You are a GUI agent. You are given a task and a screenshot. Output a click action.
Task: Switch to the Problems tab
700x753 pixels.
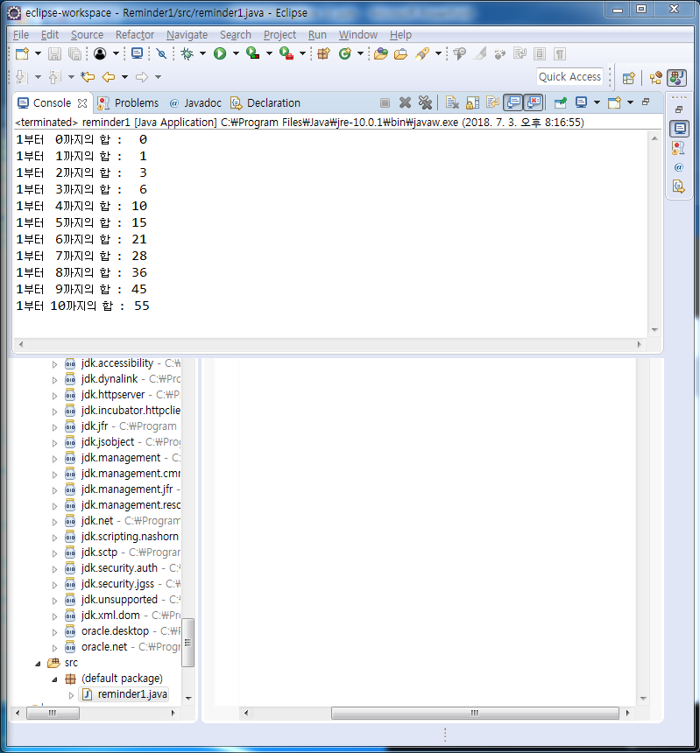click(128, 102)
